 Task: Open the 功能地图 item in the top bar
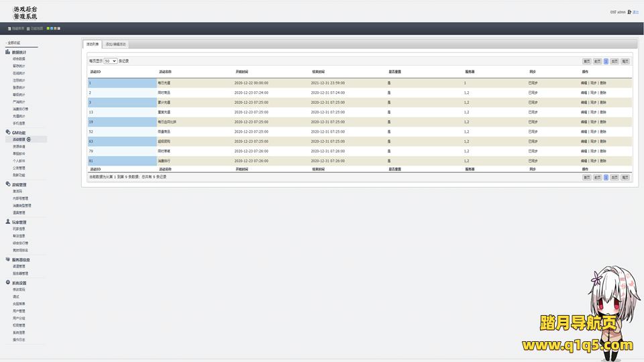pos(36,29)
